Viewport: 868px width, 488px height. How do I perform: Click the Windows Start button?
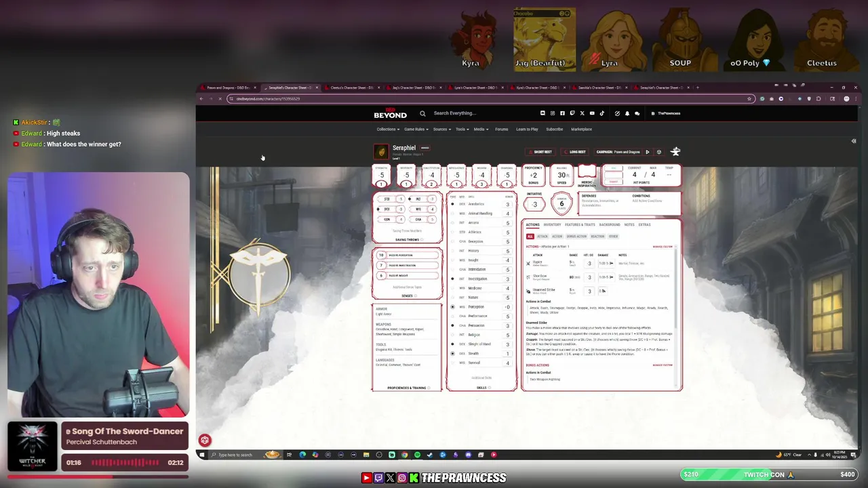pyautogui.click(x=201, y=455)
